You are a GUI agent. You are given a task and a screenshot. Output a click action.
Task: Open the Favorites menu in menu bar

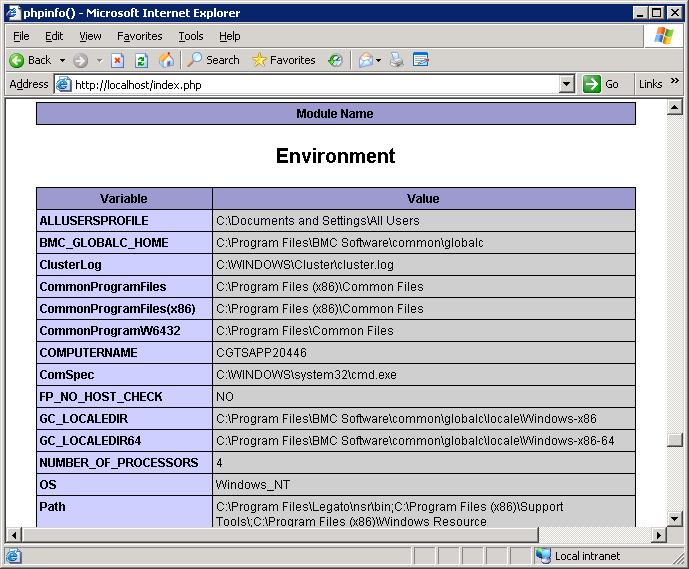click(139, 36)
